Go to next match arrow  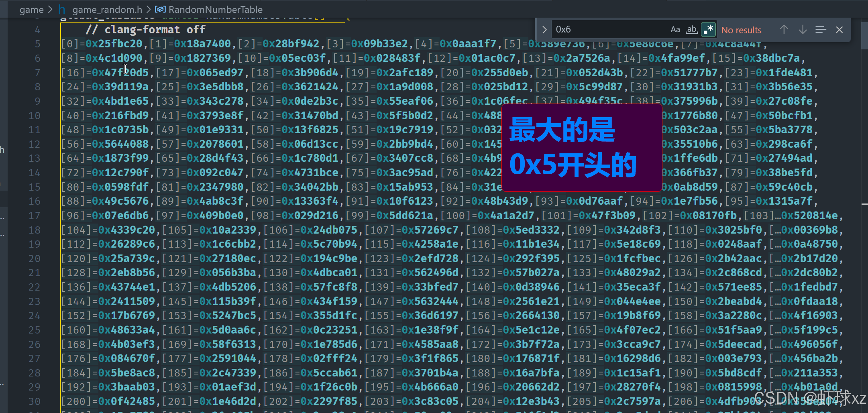click(803, 30)
